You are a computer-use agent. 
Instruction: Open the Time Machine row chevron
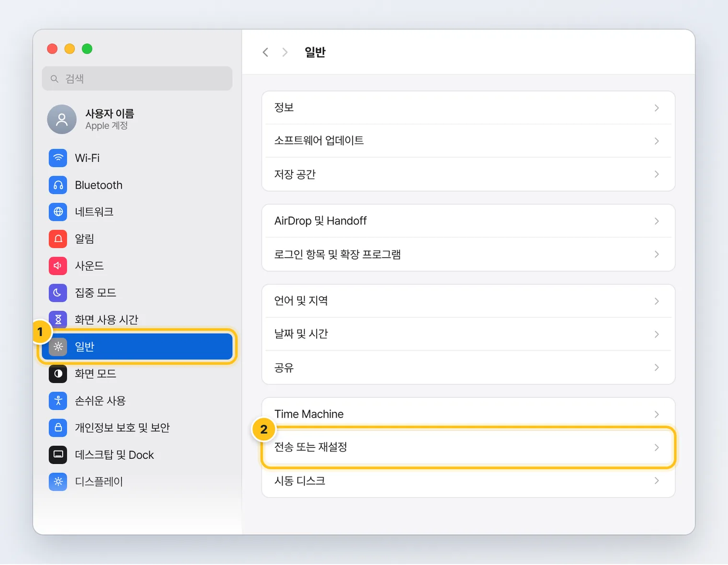click(657, 414)
